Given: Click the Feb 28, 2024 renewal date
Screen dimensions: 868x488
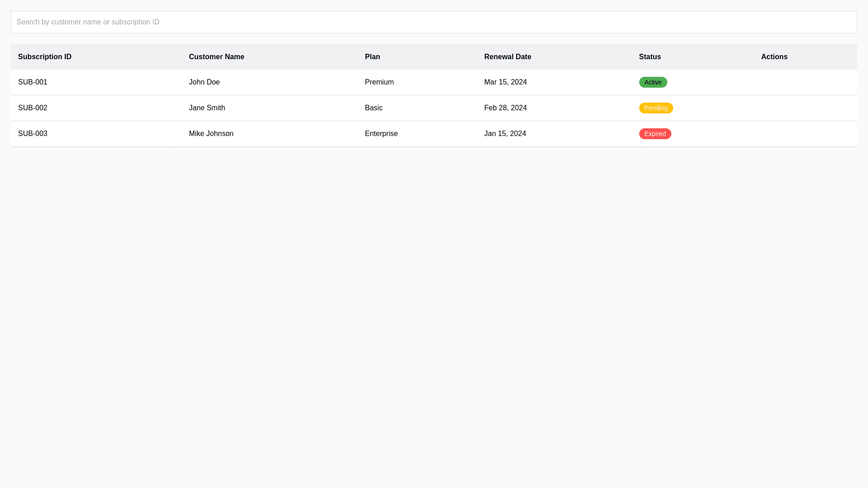Looking at the screenshot, I should (x=505, y=108).
